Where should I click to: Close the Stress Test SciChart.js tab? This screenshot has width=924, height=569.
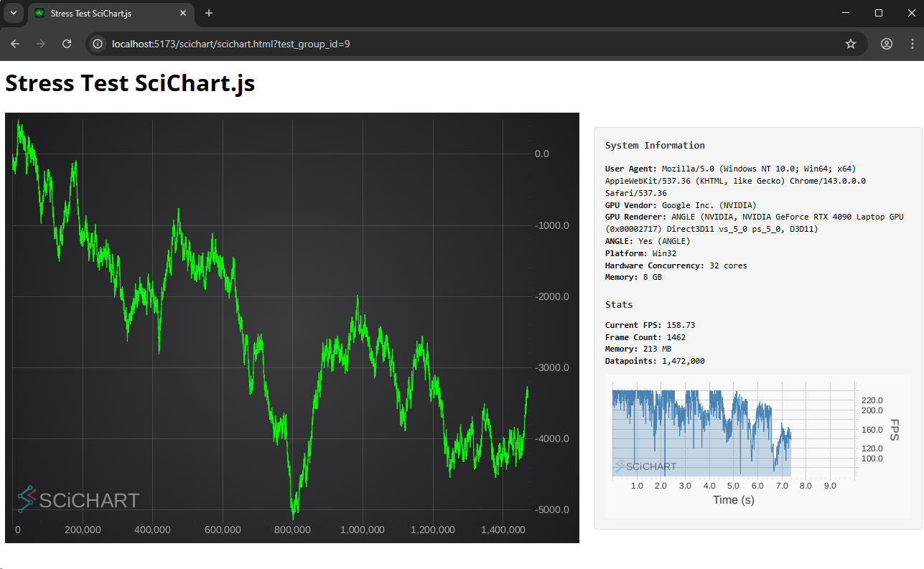coord(183,13)
